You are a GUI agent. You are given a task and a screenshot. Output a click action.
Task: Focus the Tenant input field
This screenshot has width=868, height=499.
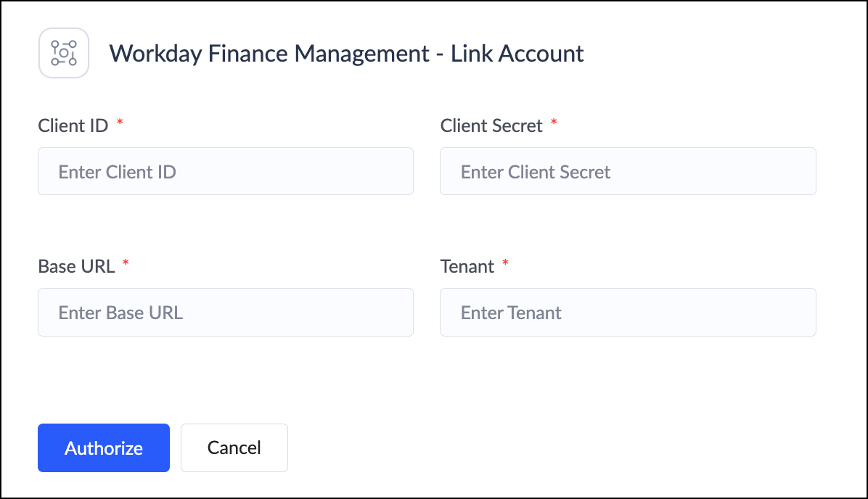click(628, 313)
